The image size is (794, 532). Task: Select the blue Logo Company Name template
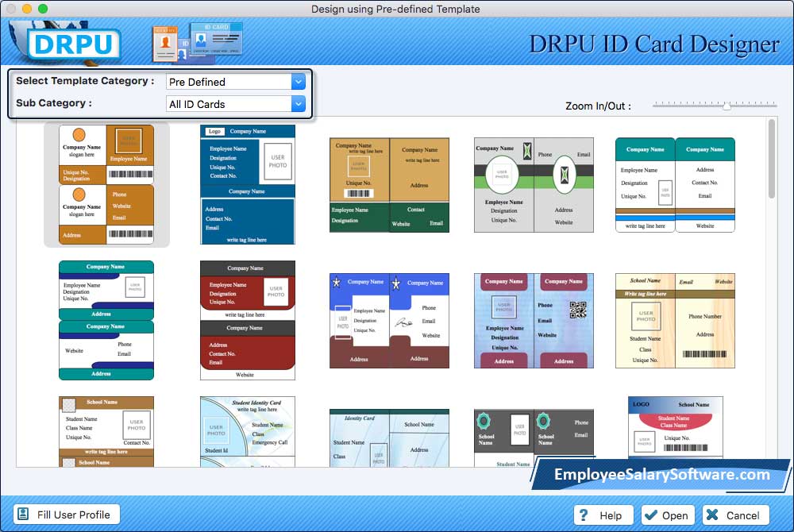(x=247, y=184)
